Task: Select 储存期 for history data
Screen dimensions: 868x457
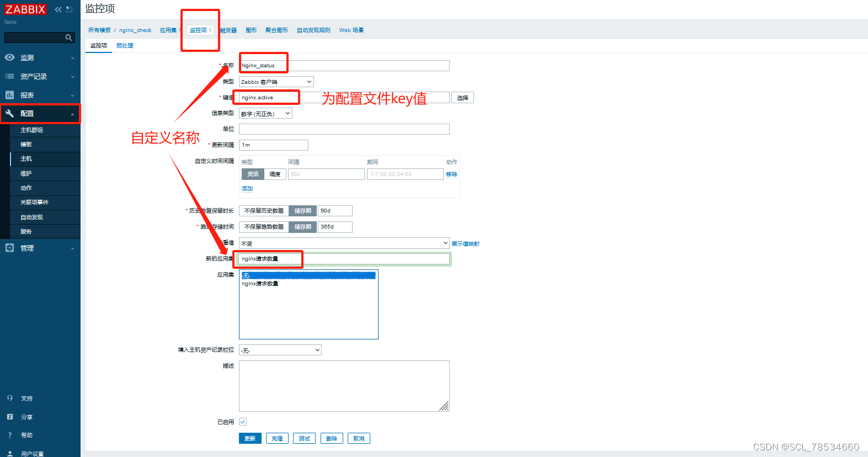Action: [x=303, y=211]
